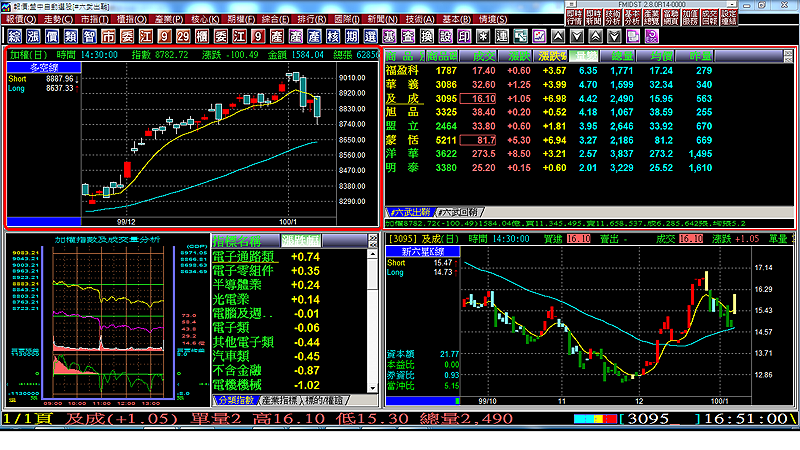Open the 新聞(N) menu
The image size is (800, 450).
click(383, 19)
